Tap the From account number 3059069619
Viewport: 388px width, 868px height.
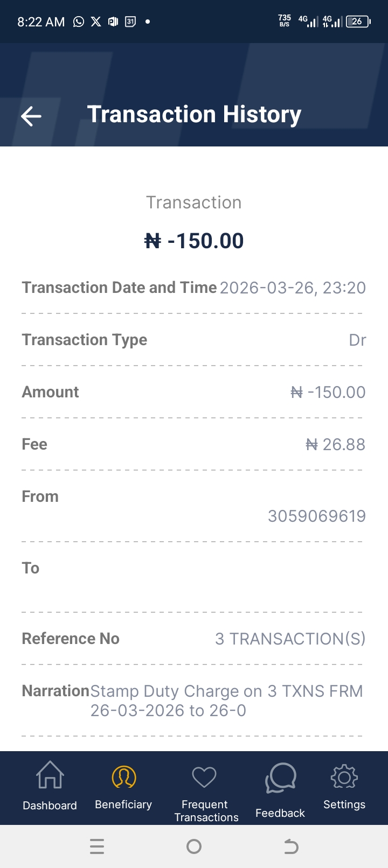(317, 516)
